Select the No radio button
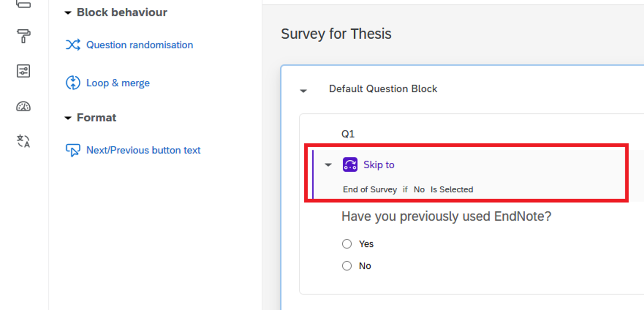644x310 pixels. (x=347, y=266)
